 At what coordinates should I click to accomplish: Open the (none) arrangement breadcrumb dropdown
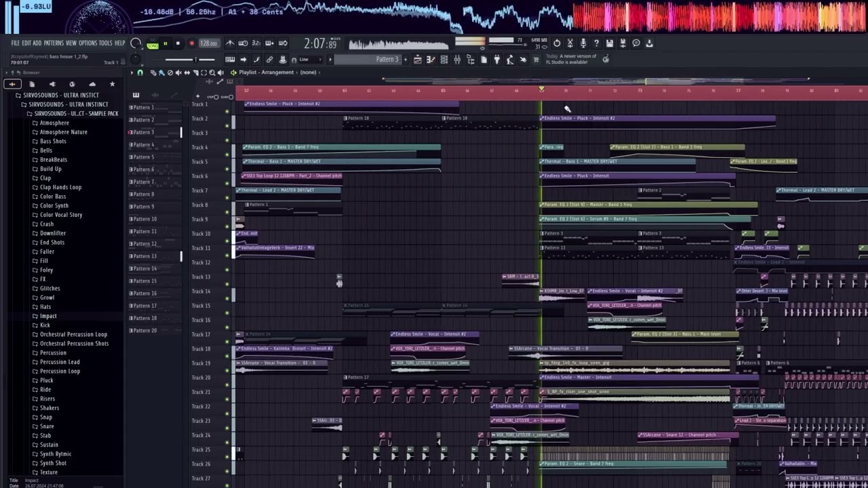coord(309,73)
